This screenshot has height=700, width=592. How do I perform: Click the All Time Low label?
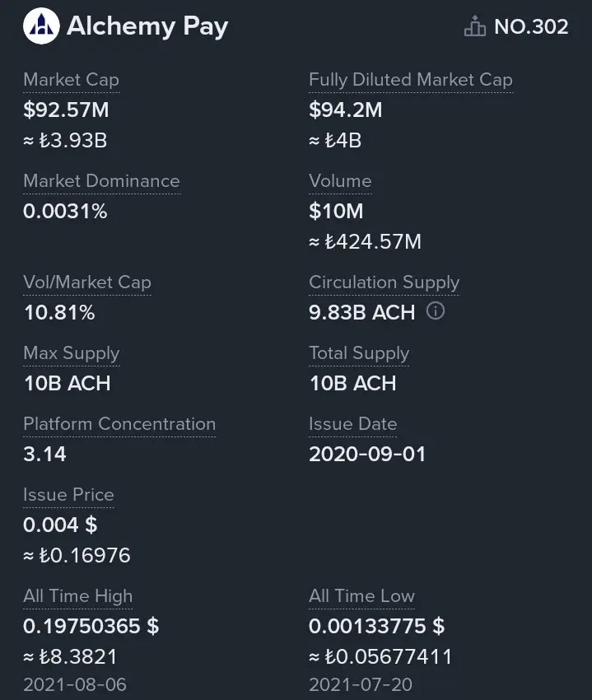pyautogui.click(x=361, y=596)
